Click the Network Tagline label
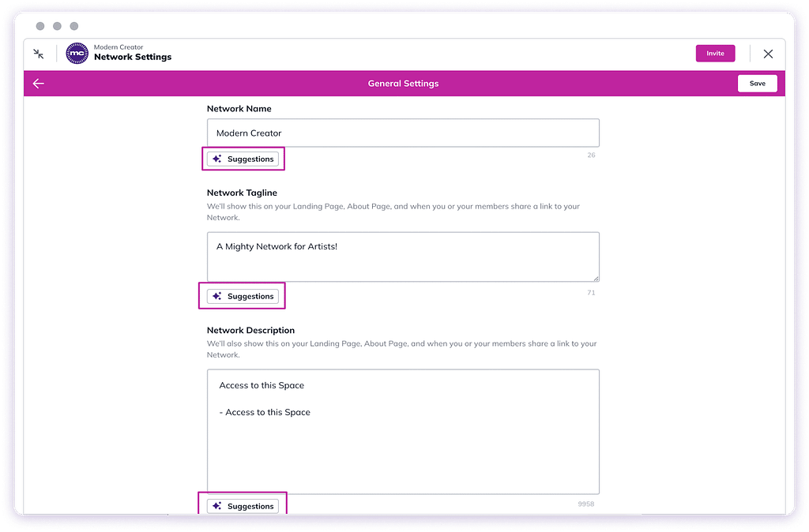Image resolution: width=809 pixels, height=532 pixels. (x=242, y=193)
